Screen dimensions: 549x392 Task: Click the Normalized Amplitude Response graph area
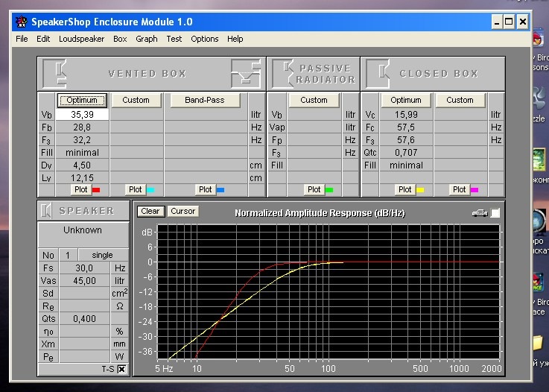[x=329, y=291]
